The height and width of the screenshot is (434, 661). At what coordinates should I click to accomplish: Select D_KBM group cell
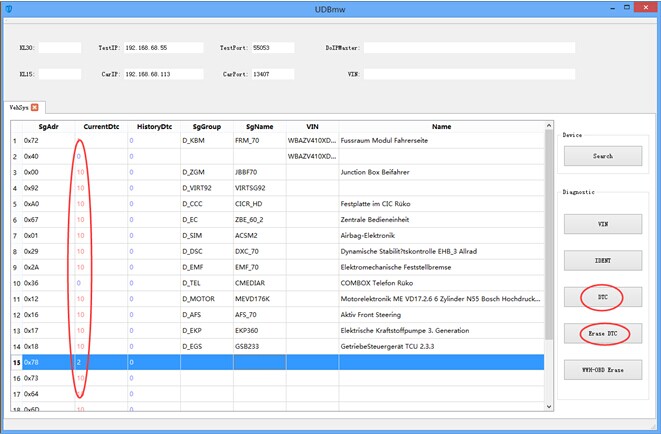tap(207, 140)
